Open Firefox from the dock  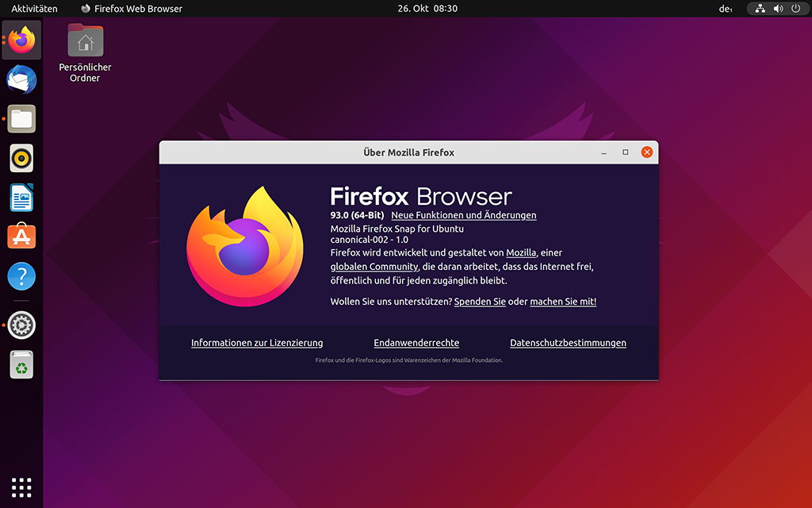(x=21, y=40)
